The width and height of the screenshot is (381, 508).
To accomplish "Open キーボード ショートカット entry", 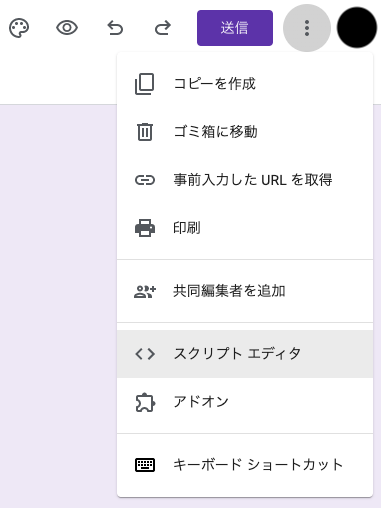I will pyautogui.click(x=245, y=465).
